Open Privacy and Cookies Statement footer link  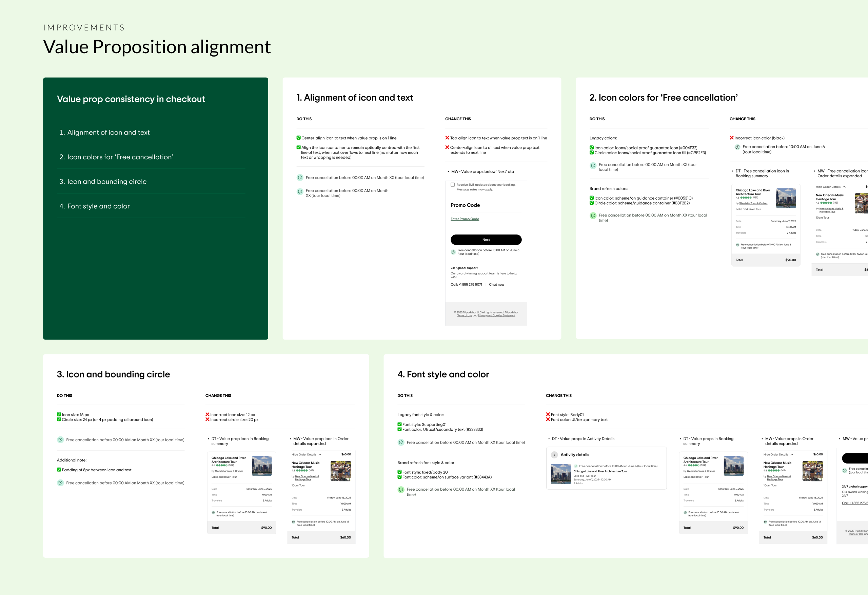coord(496,315)
